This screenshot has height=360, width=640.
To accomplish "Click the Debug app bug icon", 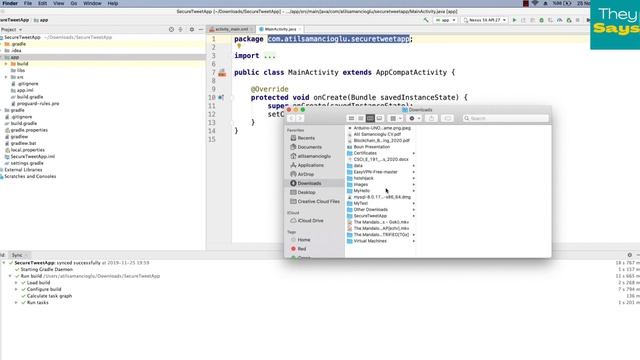I will [x=542, y=20].
